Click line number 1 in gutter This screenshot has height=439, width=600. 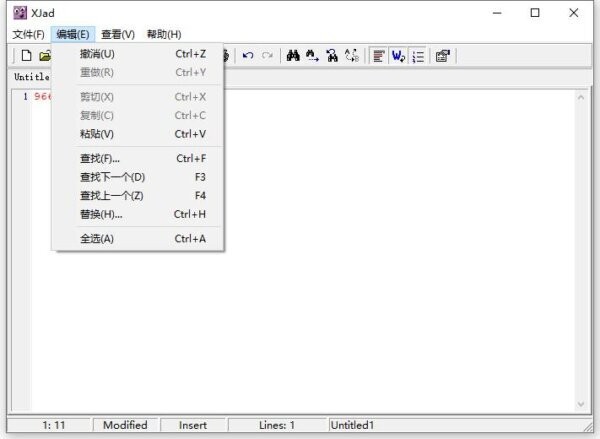point(25,96)
